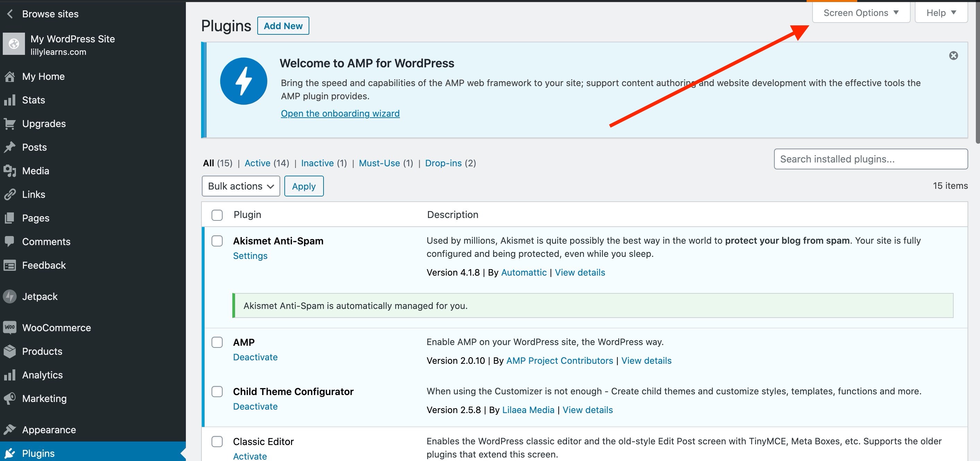Click the My Home house icon
The image size is (980, 461).
[10, 76]
